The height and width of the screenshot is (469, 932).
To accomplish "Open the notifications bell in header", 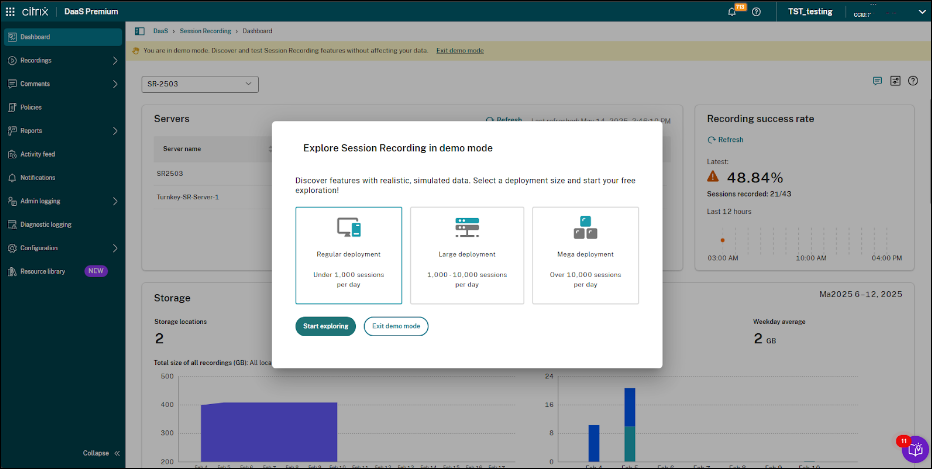I will [x=733, y=11].
